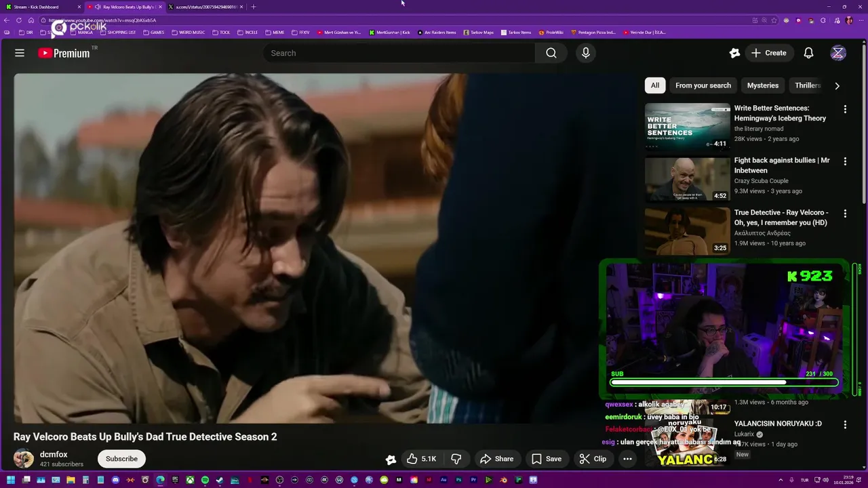Viewport: 868px width, 488px height.
Task: Open Write Better Sentences video thumbnail
Action: (x=688, y=126)
